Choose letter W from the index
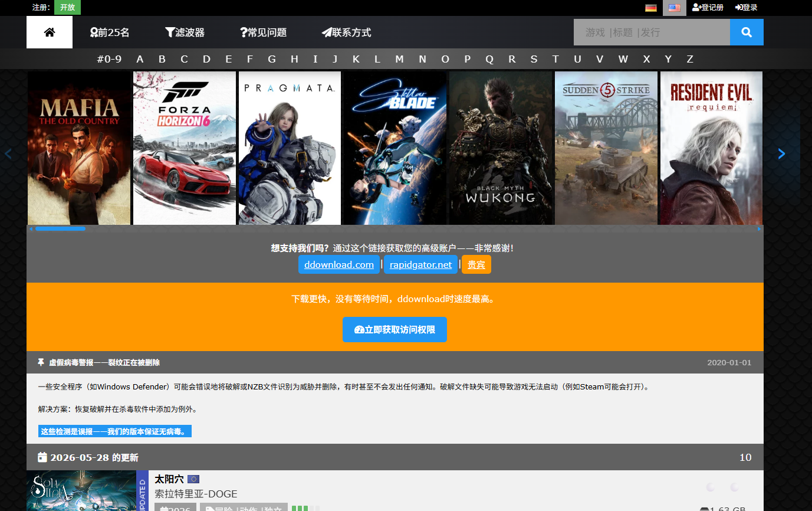 (623, 59)
